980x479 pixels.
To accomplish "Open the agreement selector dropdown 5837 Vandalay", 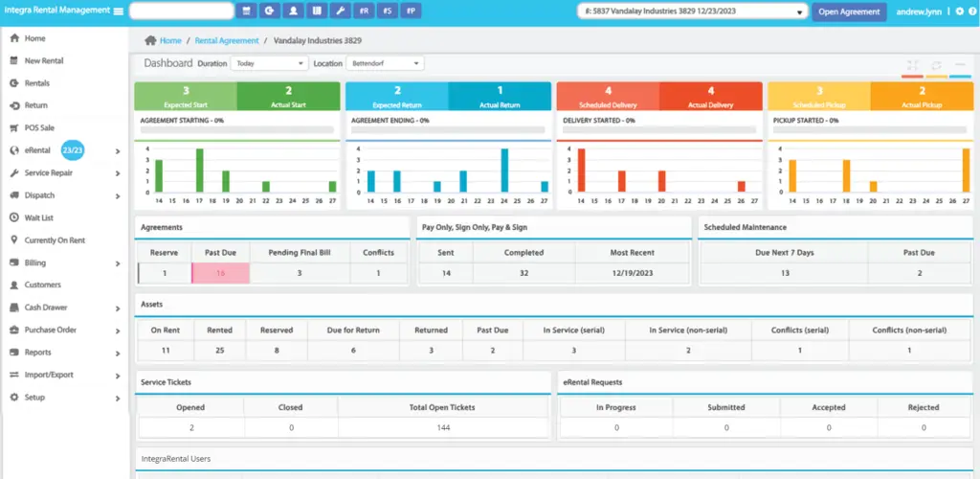I will tap(692, 11).
